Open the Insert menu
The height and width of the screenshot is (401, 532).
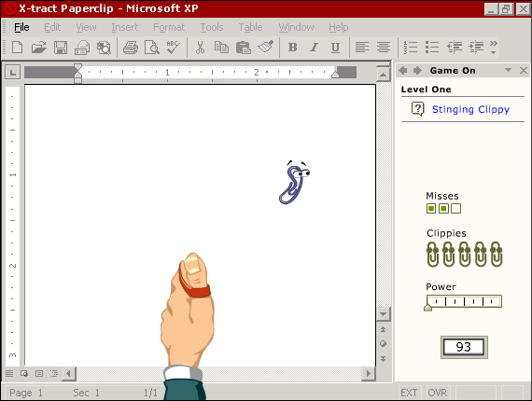[124, 27]
